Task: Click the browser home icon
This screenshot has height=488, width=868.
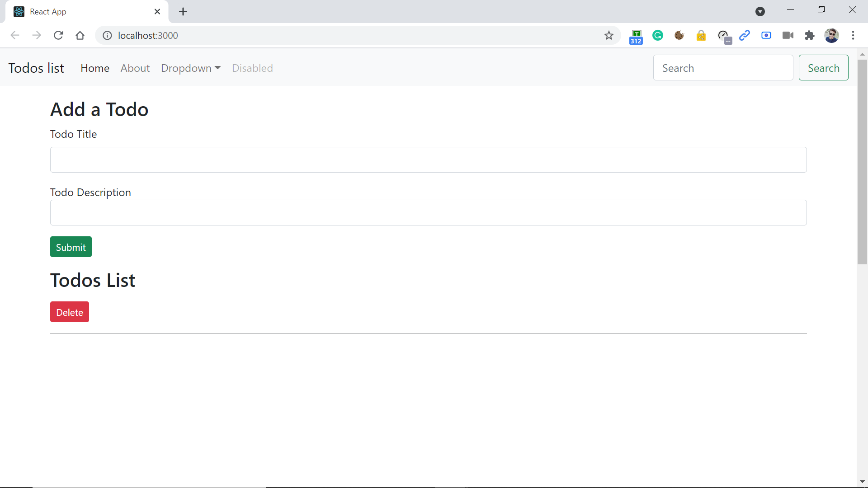Action: coord(80,35)
